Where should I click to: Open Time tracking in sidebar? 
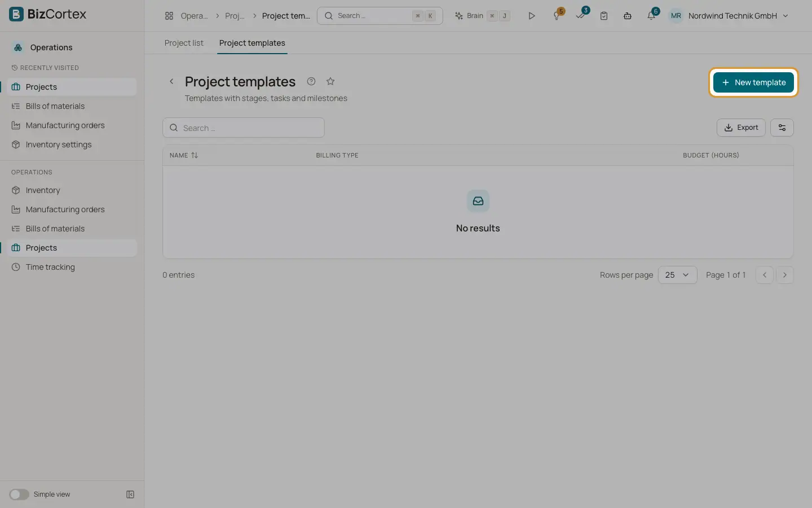tap(72, 267)
